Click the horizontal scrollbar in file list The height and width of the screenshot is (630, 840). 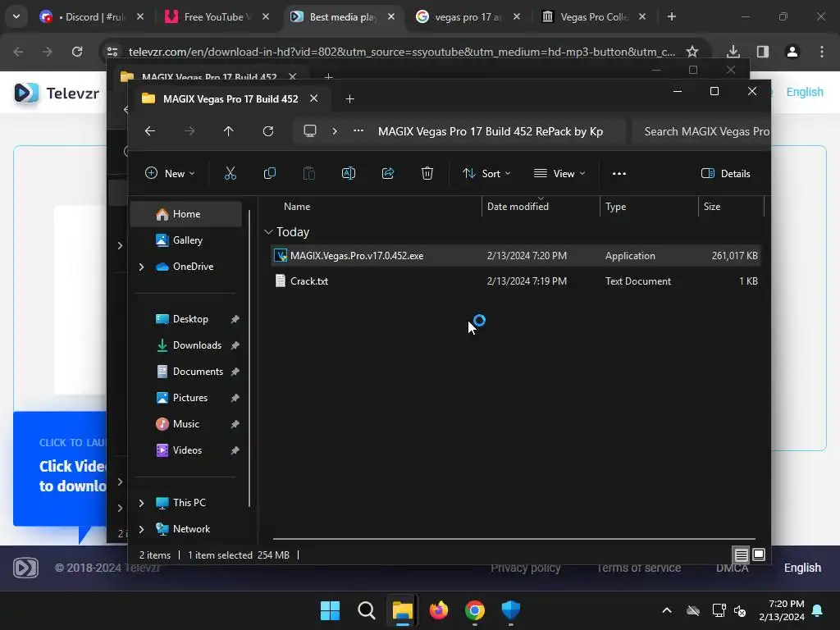[514, 538]
